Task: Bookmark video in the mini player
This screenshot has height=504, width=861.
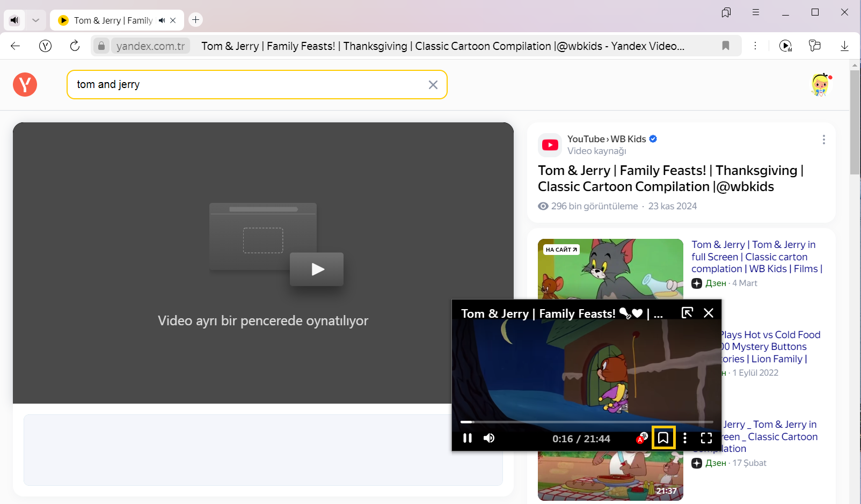Action: [x=663, y=438]
